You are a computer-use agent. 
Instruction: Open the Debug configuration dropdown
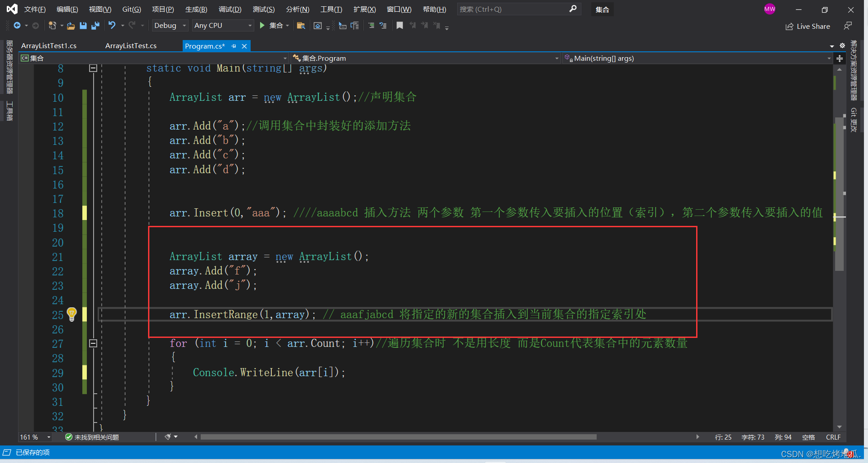[x=169, y=26]
